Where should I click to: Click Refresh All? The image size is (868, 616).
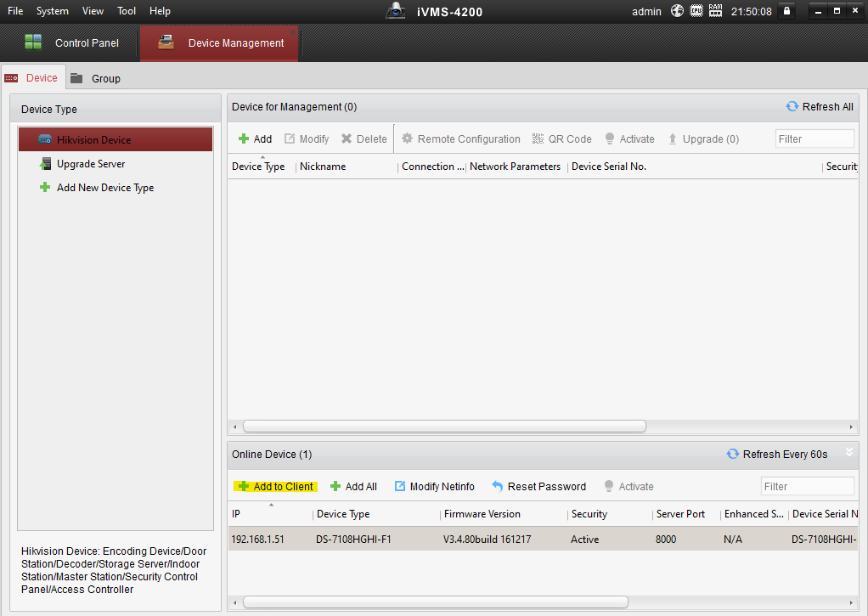pos(820,107)
